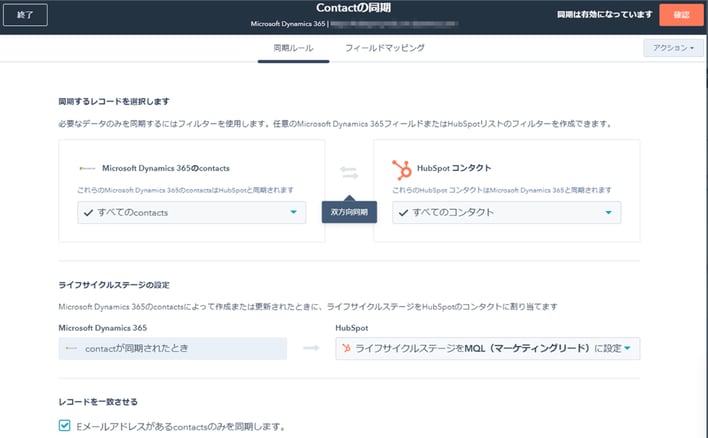The width and height of the screenshot is (708, 438).
Task: Click the arrow icon between lifecycle fields
Action: click(311, 348)
